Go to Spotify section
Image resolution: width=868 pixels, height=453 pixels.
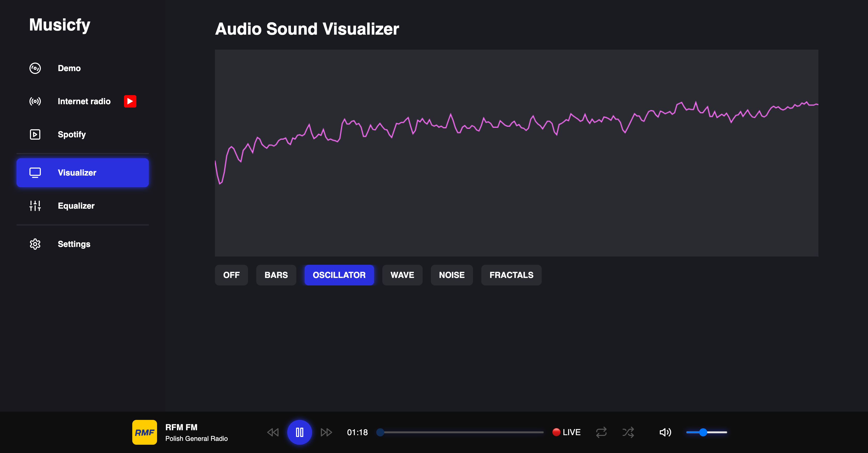coord(72,134)
